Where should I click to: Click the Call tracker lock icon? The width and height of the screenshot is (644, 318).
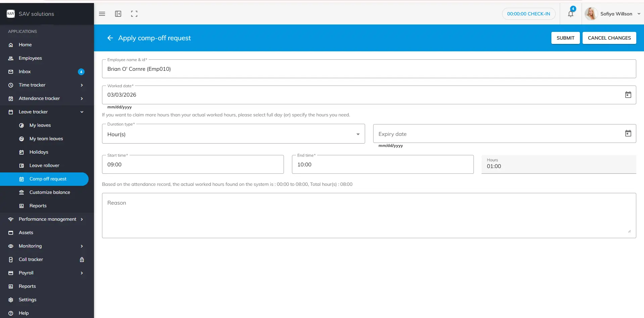(82, 259)
